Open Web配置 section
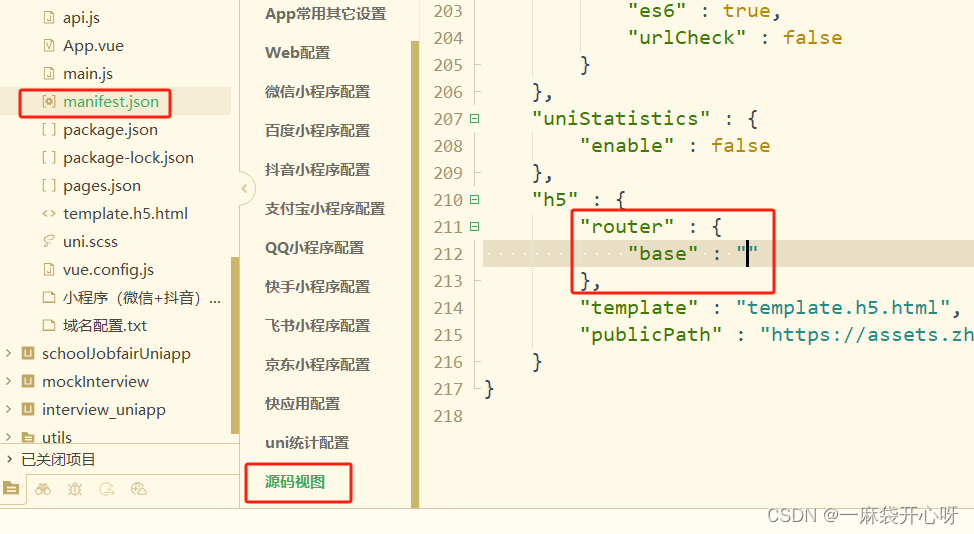974x534 pixels. point(298,53)
